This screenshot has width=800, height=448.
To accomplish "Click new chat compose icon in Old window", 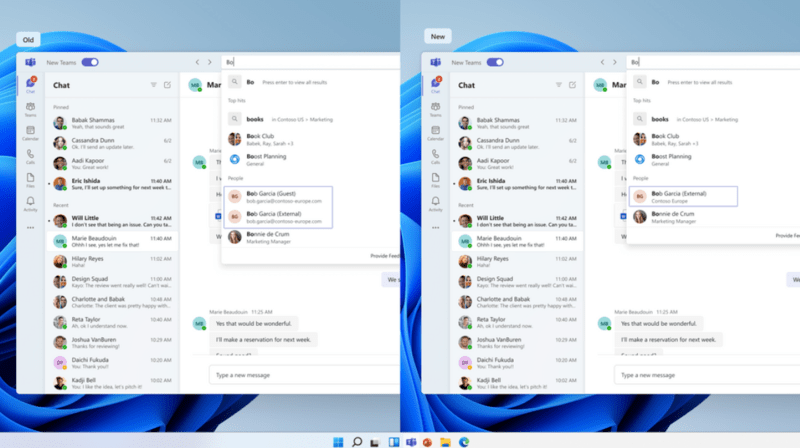I will [167, 85].
